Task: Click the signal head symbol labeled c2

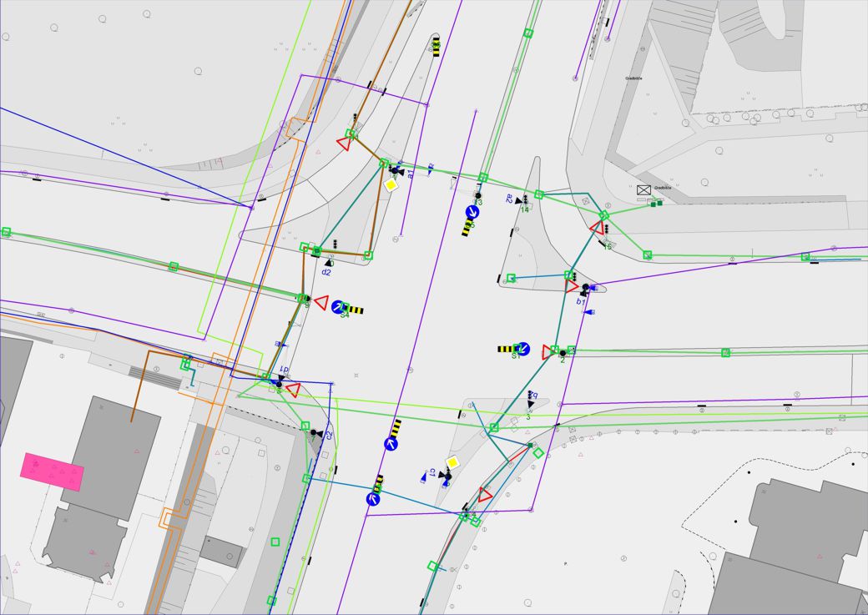Action: click(x=315, y=433)
